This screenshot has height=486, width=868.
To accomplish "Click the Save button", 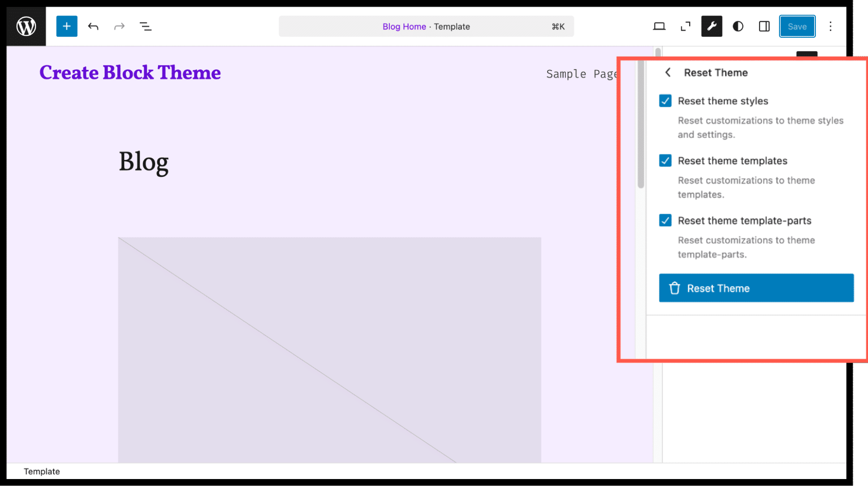I will click(x=797, y=26).
